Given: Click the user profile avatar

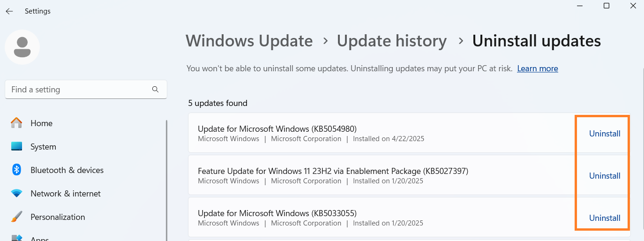Looking at the screenshot, I should (22, 47).
